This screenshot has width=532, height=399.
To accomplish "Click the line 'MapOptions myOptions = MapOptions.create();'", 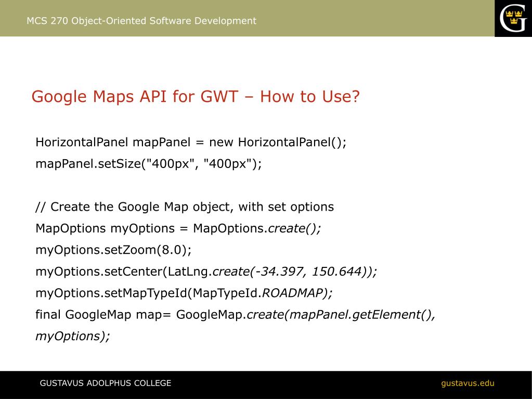I will [x=178, y=228].
